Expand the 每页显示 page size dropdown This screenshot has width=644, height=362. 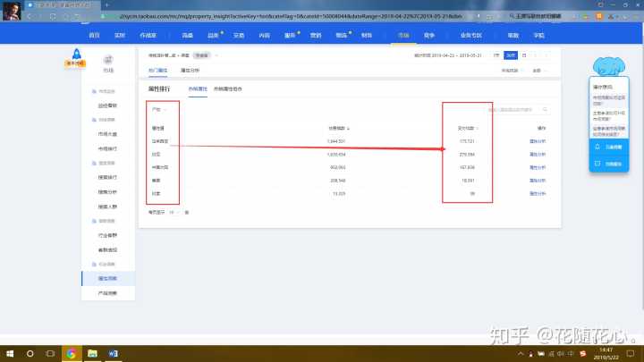coord(174,212)
